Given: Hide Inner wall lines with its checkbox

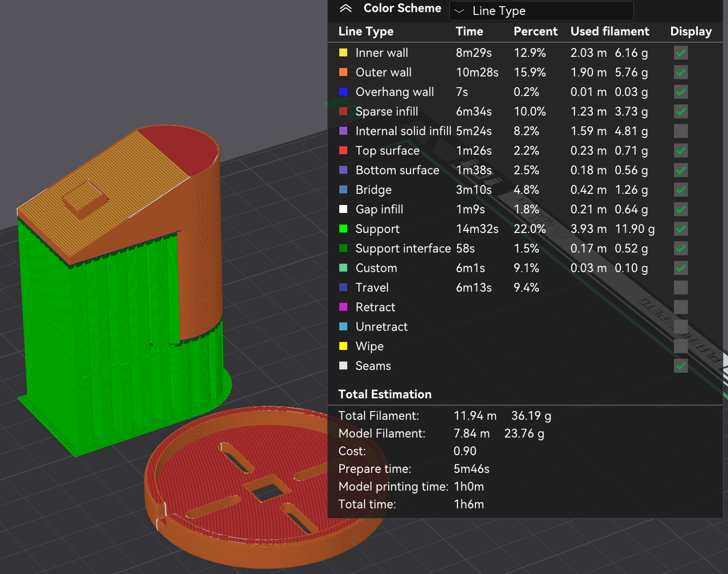Looking at the screenshot, I should click(x=681, y=53).
